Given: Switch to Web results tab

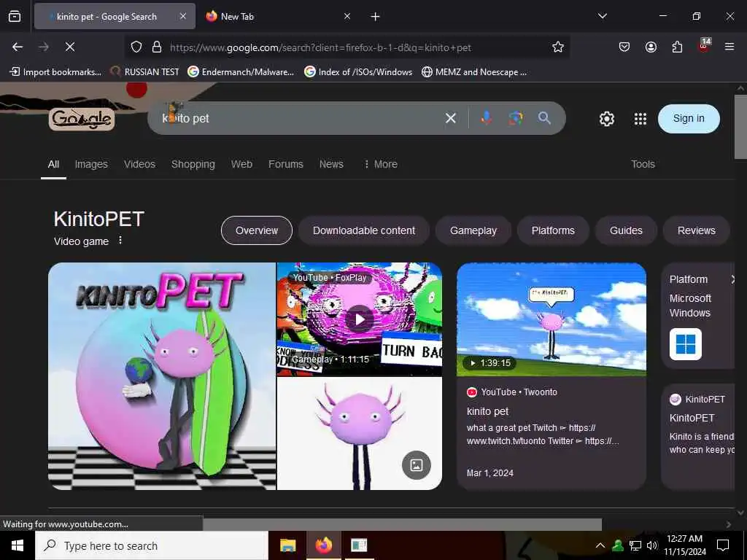Looking at the screenshot, I should point(241,164).
